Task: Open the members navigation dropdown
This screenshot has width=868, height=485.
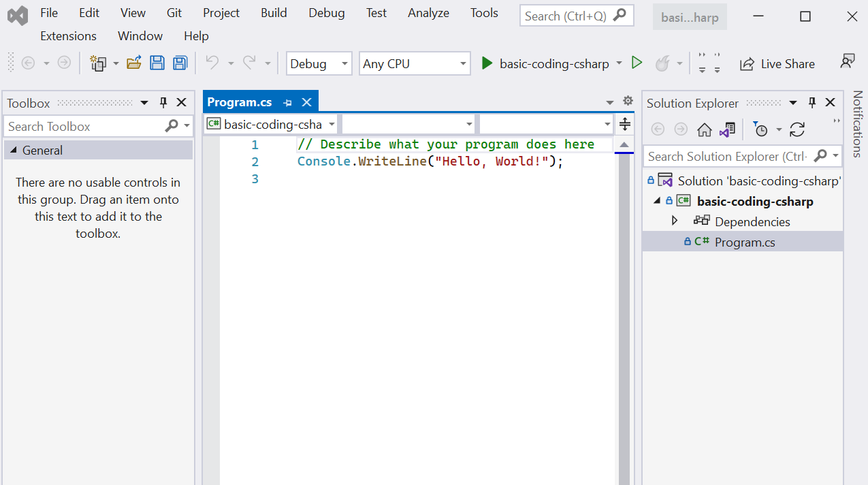Action: (546, 124)
